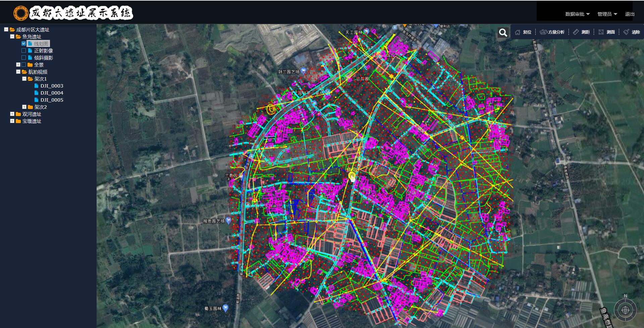The width and height of the screenshot is (644, 328).
Task: Uncheck the 线划图 layer checkbox
Action: [23, 44]
